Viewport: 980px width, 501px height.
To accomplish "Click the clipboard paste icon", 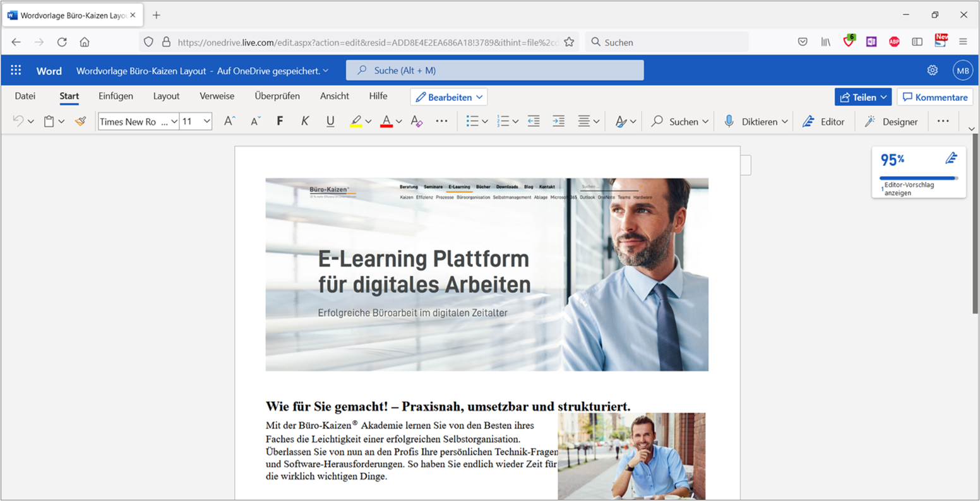I will [x=49, y=121].
